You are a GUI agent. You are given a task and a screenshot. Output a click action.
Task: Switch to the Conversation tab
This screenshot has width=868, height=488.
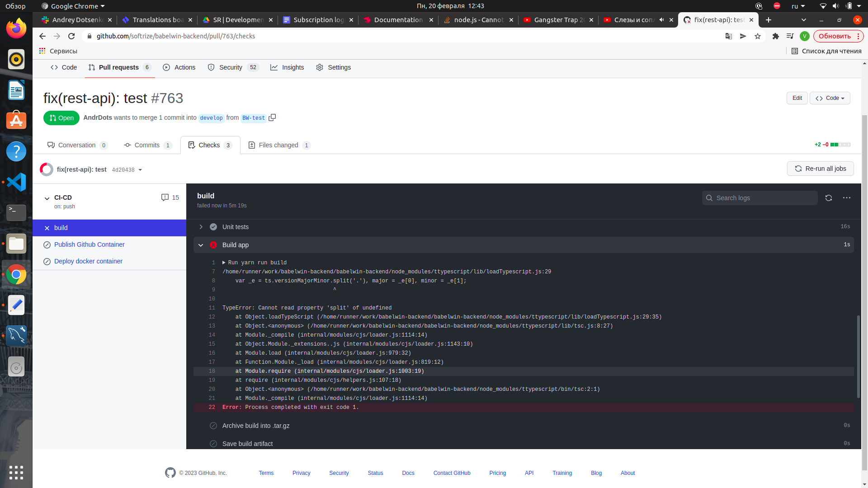(x=77, y=145)
